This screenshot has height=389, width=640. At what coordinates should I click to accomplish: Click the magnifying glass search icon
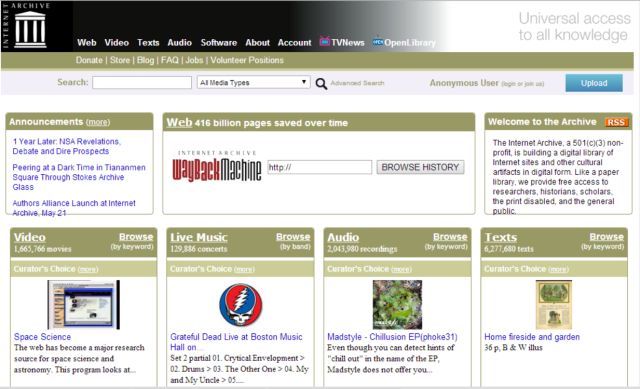(x=321, y=83)
